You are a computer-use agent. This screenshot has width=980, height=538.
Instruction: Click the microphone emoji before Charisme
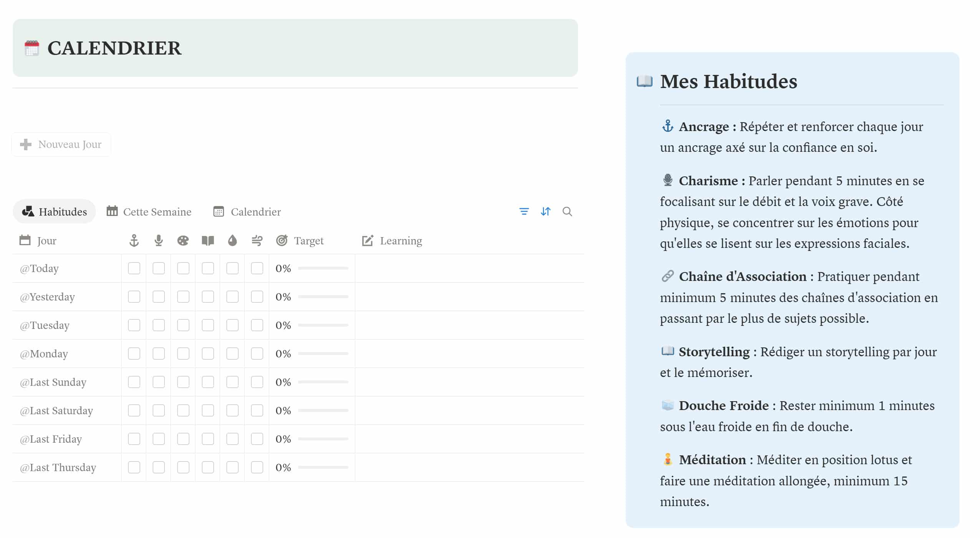pos(668,180)
